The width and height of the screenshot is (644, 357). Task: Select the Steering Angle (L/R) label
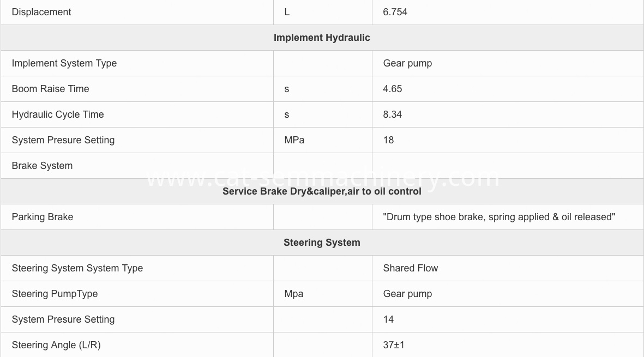click(56, 345)
